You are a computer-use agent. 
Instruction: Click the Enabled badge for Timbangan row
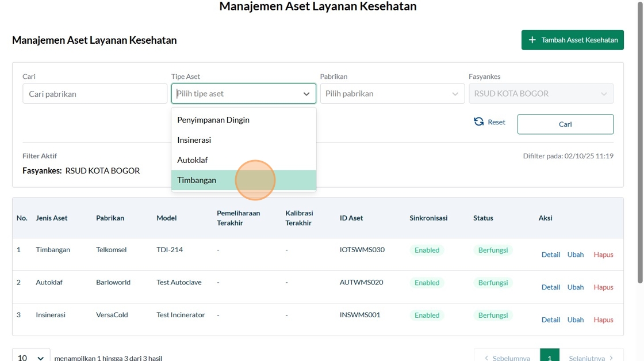pos(427,250)
